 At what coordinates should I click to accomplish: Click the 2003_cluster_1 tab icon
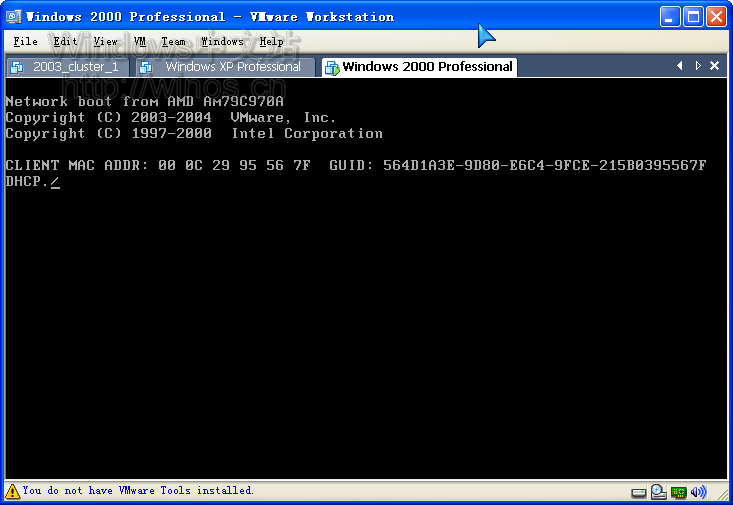(17, 67)
